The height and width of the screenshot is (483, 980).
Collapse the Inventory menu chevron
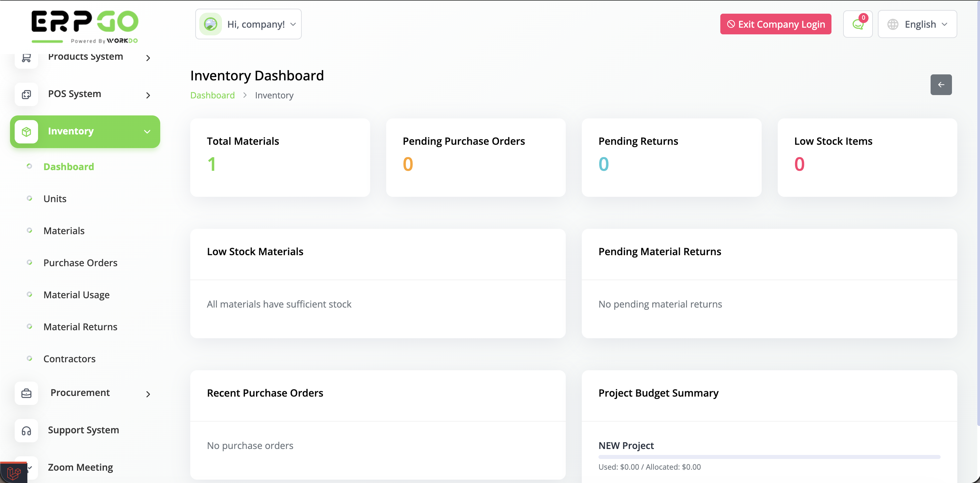pyautogui.click(x=147, y=131)
